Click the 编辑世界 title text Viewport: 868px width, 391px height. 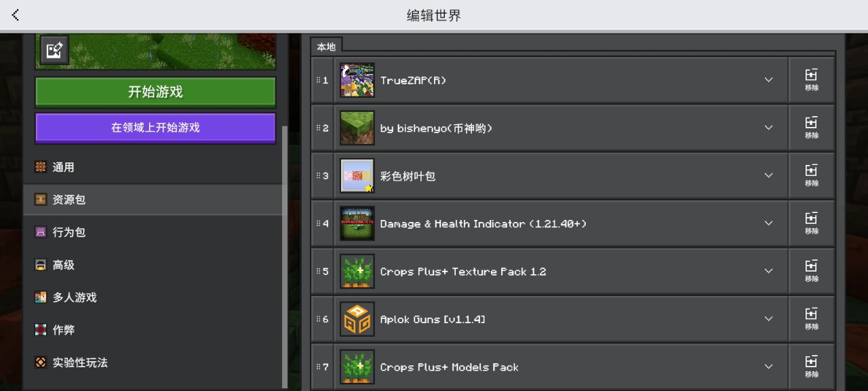pos(434,15)
